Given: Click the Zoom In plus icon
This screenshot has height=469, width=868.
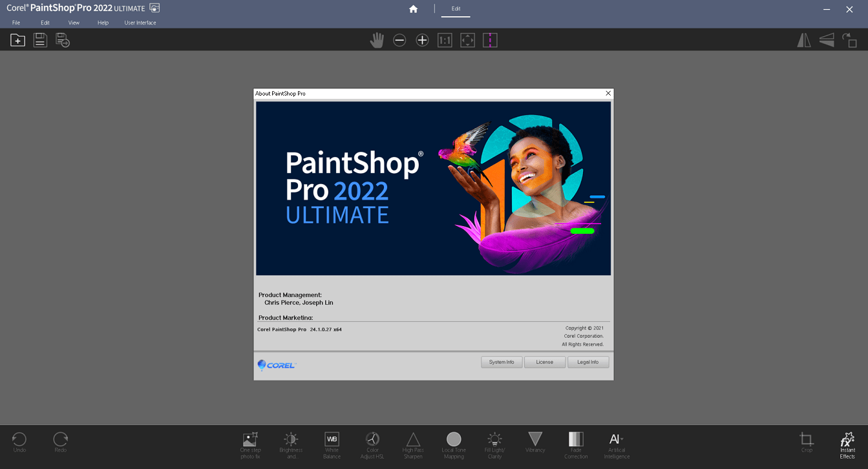Looking at the screenshot, I should click(x=422, y=40).
